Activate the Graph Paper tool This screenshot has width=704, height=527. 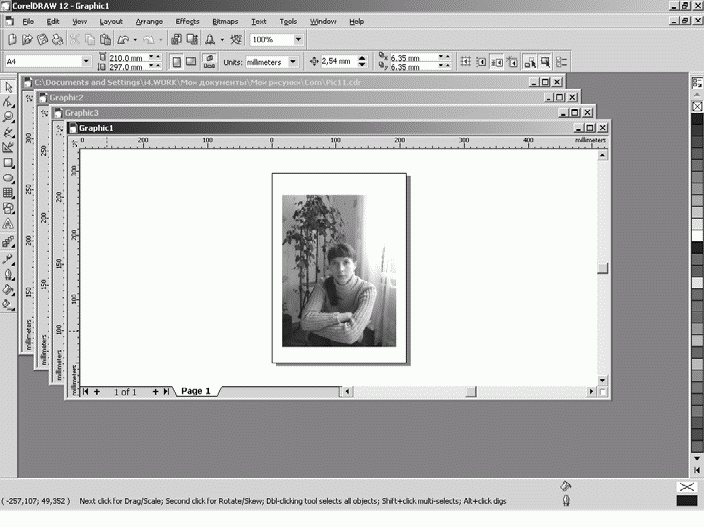coord(8,192)
